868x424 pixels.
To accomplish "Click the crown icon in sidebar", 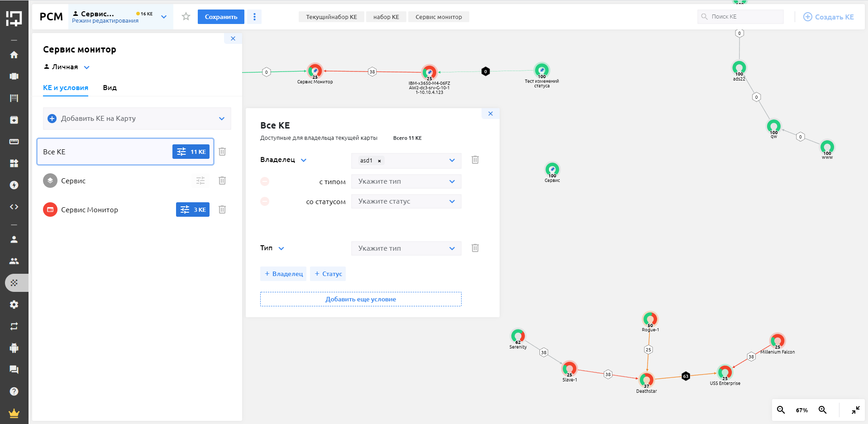I will click(x=14, y=413).
